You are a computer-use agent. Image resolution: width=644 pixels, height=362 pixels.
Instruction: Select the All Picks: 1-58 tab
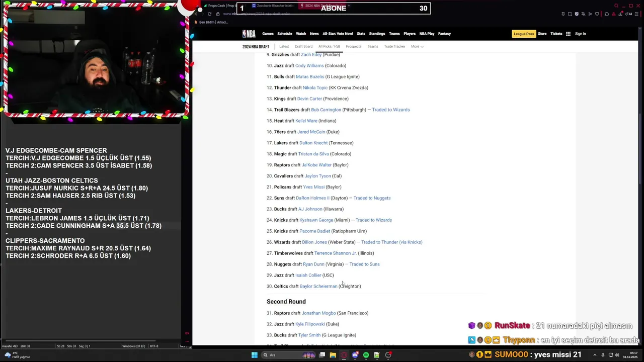point(329,46)
